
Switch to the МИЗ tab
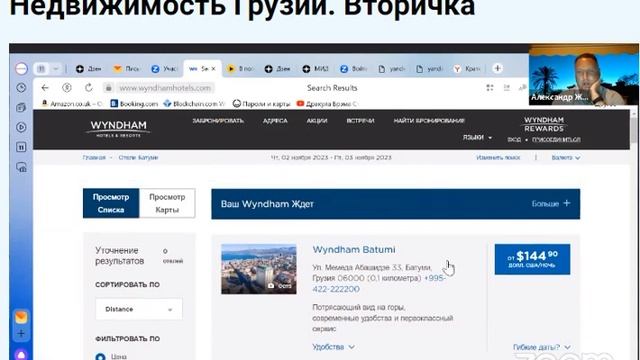pyautogui.click(x=316, y=69)
